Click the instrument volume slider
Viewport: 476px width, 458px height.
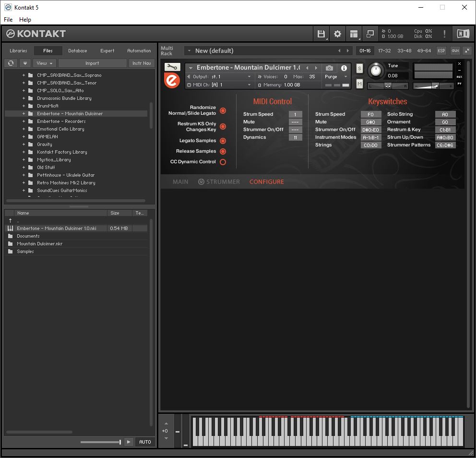[x=433, y=86]
